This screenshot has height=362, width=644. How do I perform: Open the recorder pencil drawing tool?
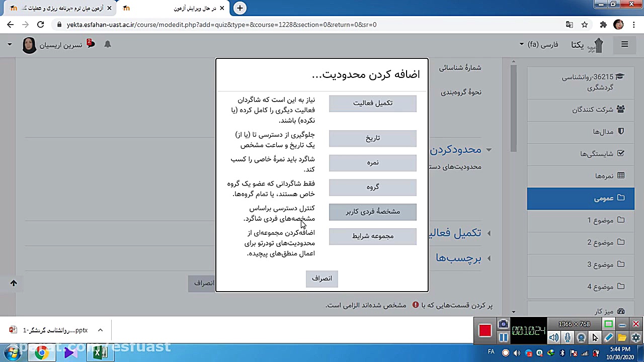608,338
